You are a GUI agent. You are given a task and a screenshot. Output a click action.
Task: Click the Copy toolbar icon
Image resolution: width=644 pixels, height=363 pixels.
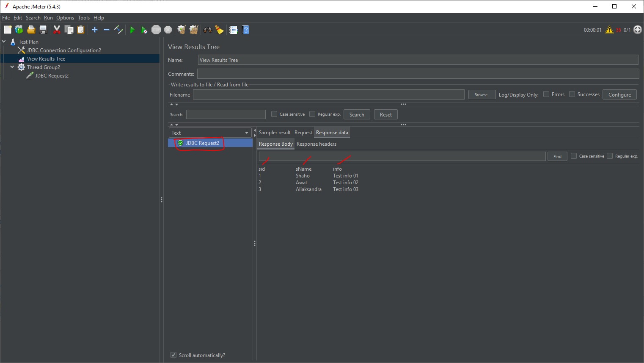[x=69, y=30]
